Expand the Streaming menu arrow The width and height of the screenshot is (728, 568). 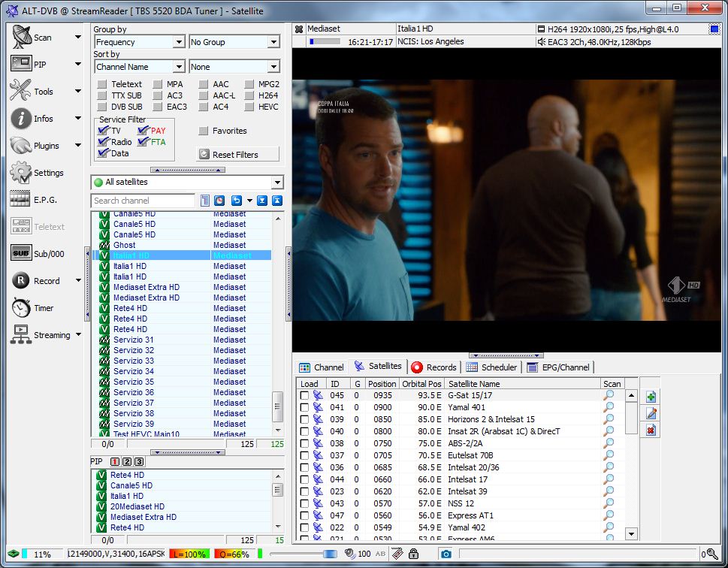point(78,334)
